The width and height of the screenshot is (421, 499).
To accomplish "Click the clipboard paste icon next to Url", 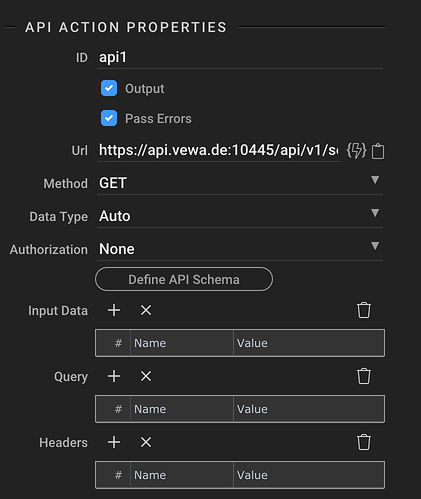I will coord(378,151).
